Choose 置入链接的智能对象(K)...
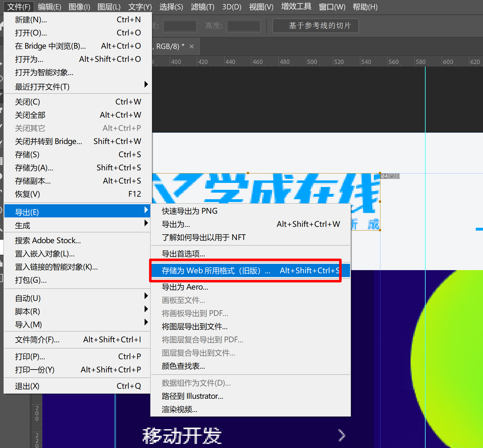Viewport: 483px width, 448px height. pyautogui.click(x=78, y=267)
